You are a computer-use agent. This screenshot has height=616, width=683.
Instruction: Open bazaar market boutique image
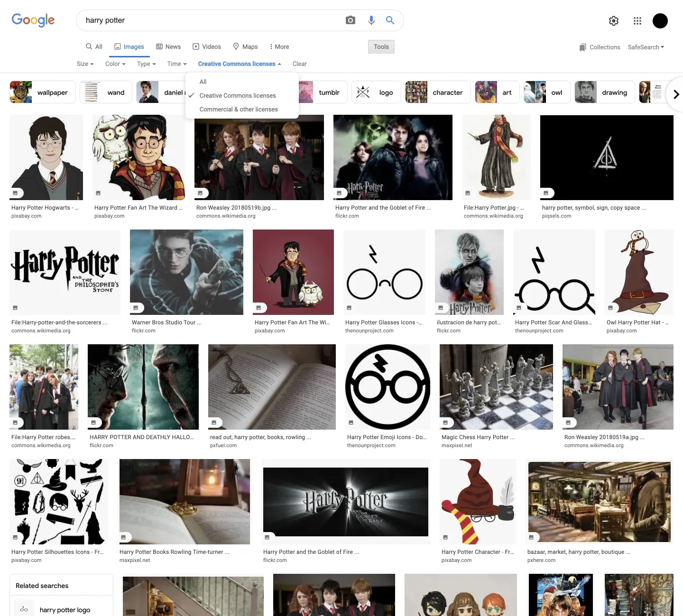click(600, 501)
